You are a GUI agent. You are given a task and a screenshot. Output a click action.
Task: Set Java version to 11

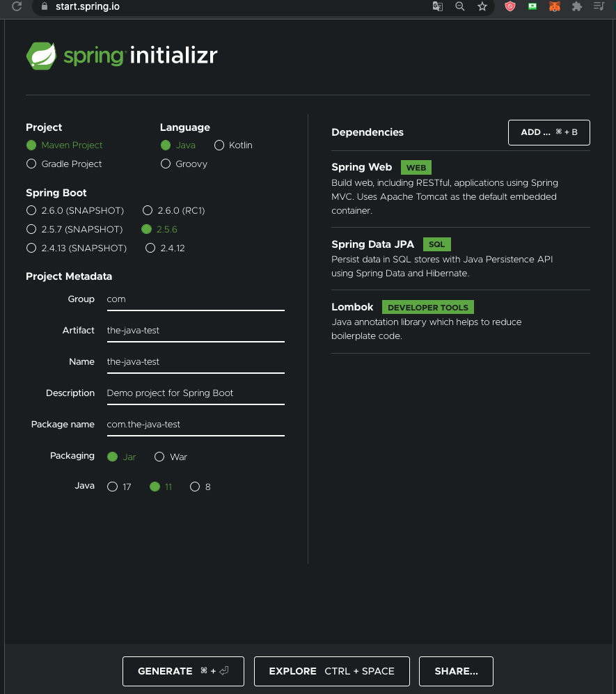161,487
